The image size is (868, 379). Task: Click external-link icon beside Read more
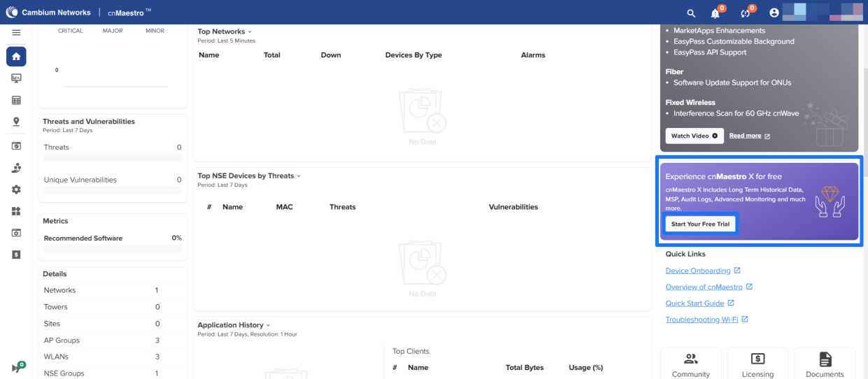click(x=767, y=136)
